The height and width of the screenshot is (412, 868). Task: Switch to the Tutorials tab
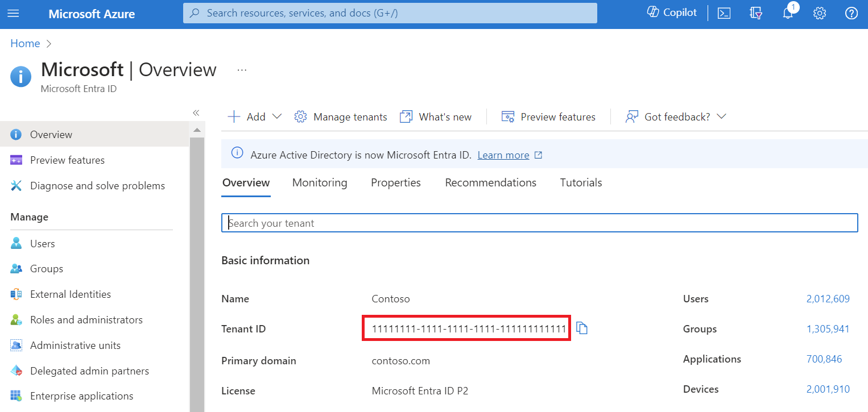click(581, 182)
